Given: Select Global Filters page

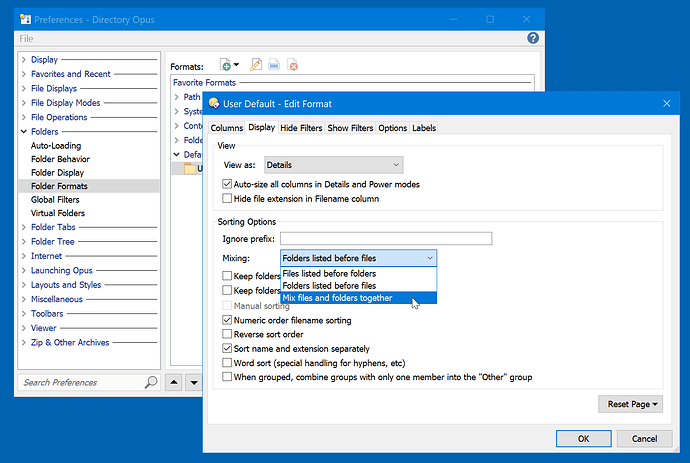Looking at the screenshot, I should tap(55, 199).
